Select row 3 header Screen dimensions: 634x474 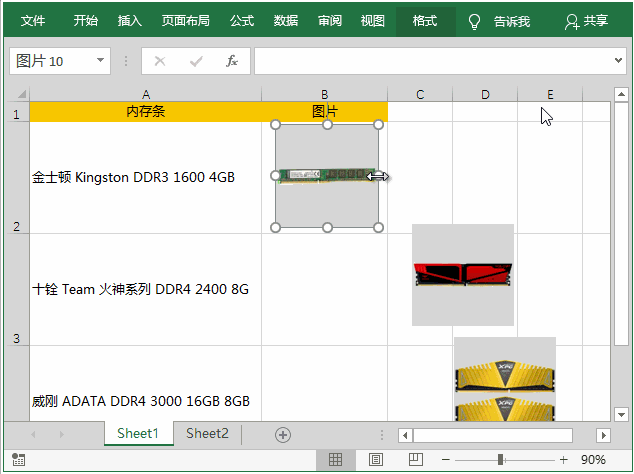17,290
